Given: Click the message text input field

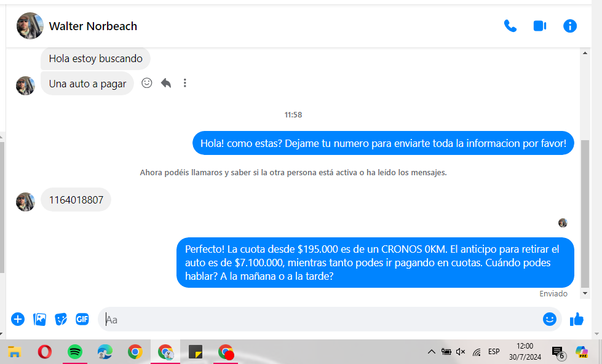Looking at the screenshot, I should tap(320, 320).
